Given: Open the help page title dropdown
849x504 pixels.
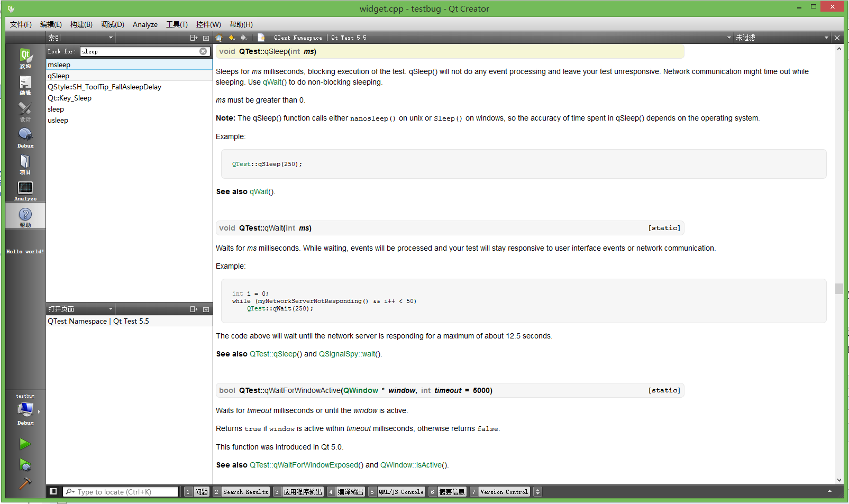Looking at the screenshot, I should tap(503, 38).
